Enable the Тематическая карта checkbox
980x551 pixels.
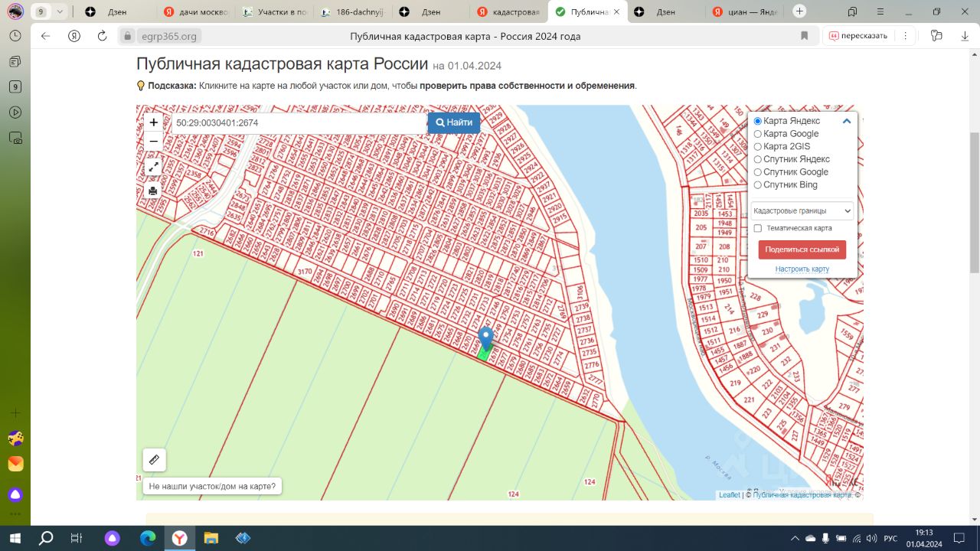757,228
